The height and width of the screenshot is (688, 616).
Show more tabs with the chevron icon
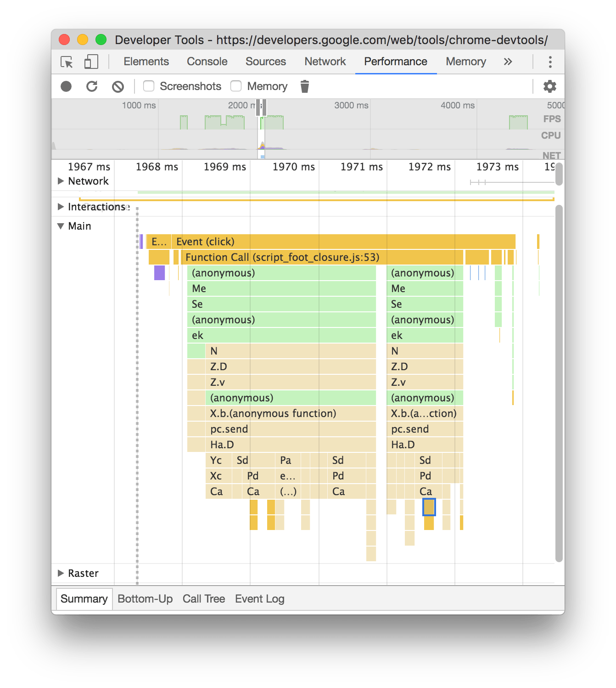click(508, 62)
